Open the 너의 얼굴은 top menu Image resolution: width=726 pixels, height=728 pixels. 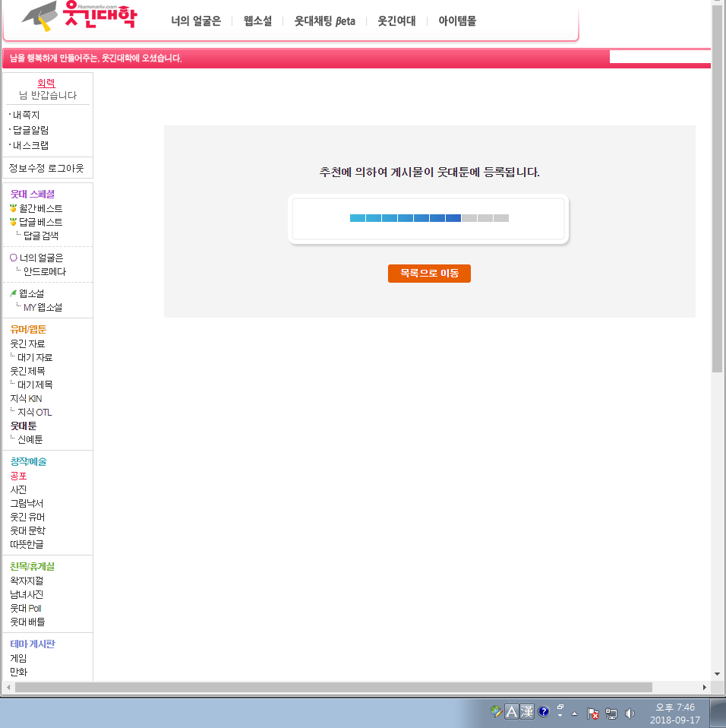(x=196, y=21)
